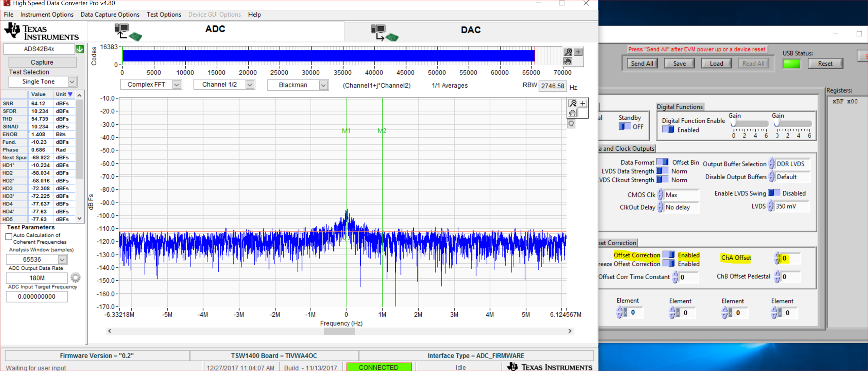This screenshot has width=868, height=371.
Task: Select pan hand tool in FFT graph palette
Action: point(573,113)
